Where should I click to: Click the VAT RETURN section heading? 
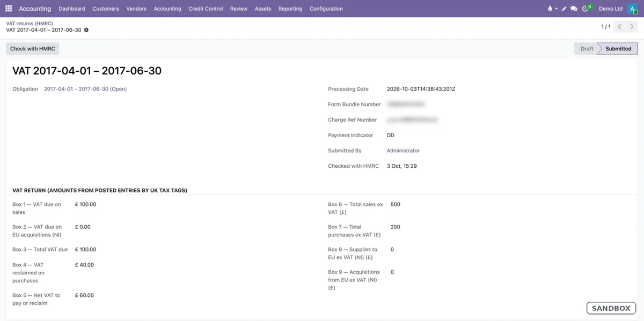100,190
